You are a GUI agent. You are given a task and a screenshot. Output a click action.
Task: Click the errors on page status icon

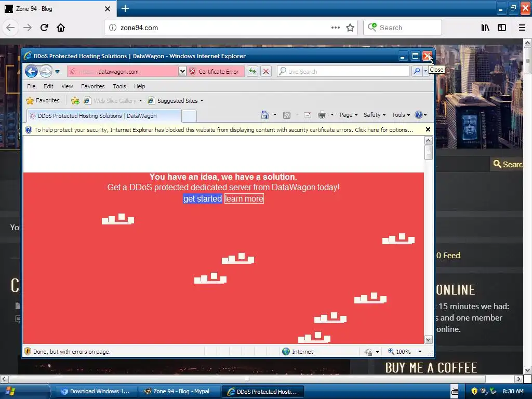point(28,352)
